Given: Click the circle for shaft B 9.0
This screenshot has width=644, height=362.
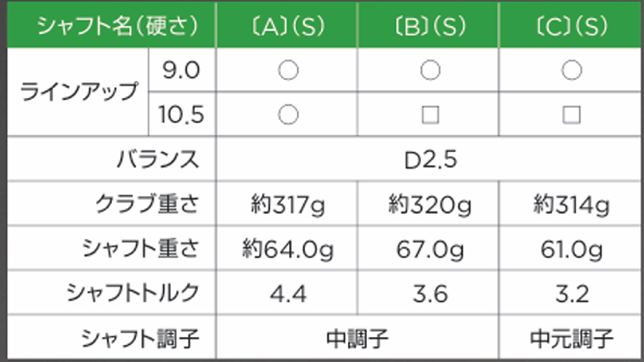Looking at the screenshot, I should pos(430,70).
